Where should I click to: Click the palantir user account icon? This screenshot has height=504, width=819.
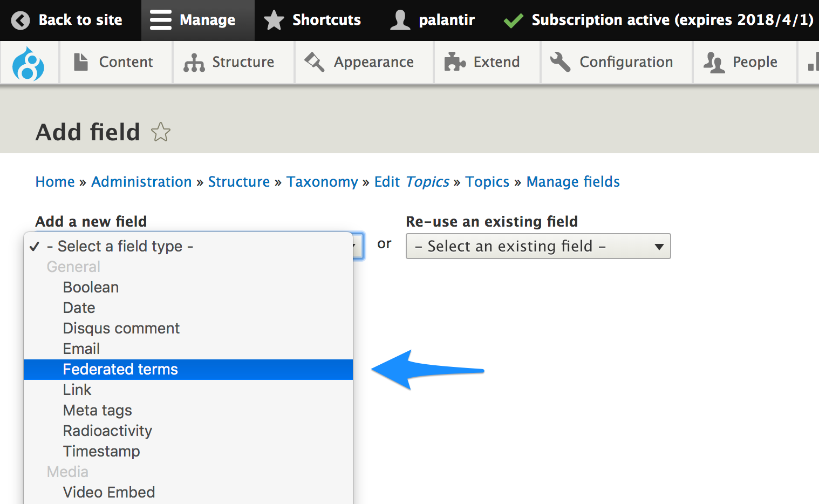(400, 21)
